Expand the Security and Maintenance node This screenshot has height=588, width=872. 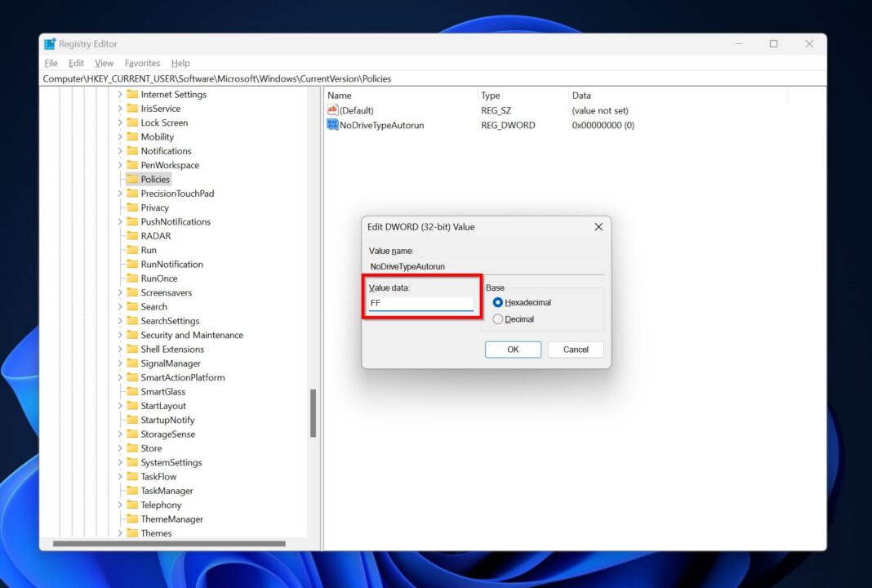tap(120, 336)
